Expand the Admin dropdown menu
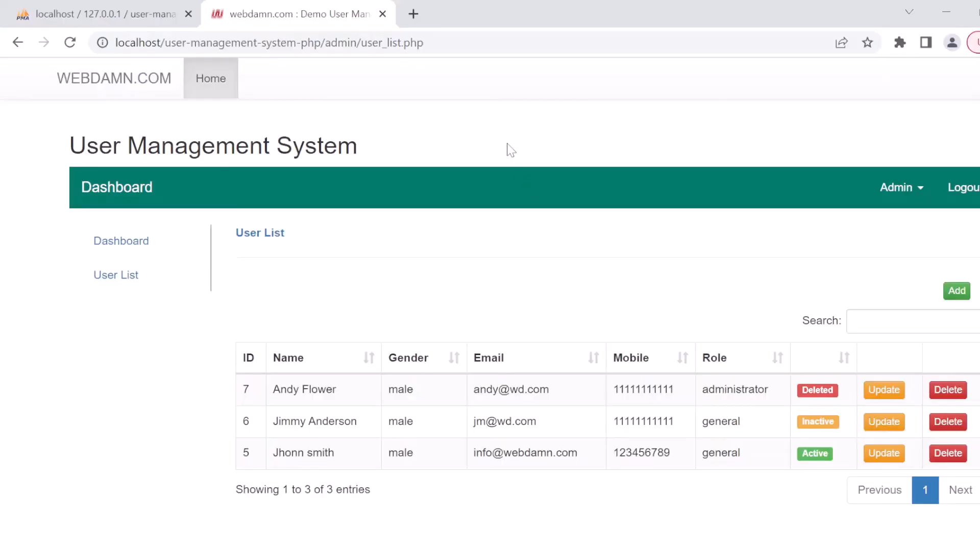Image resolution: width=980 pixels, height=551 pixels. pos(901,187)
